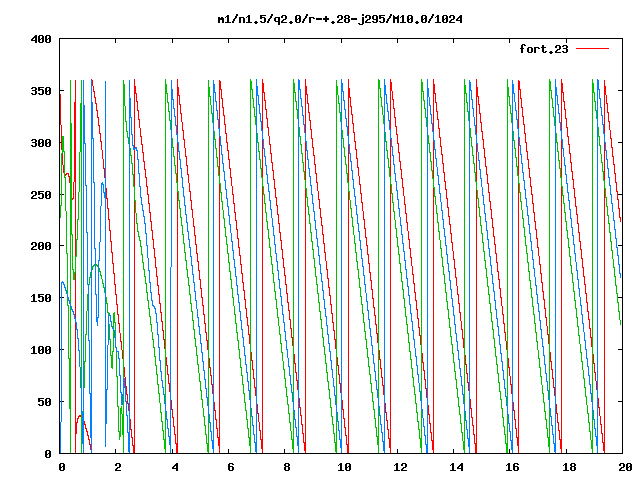The image size is (640, 480).
Task: Click x-axis label 12
Action: coord(400,467)
